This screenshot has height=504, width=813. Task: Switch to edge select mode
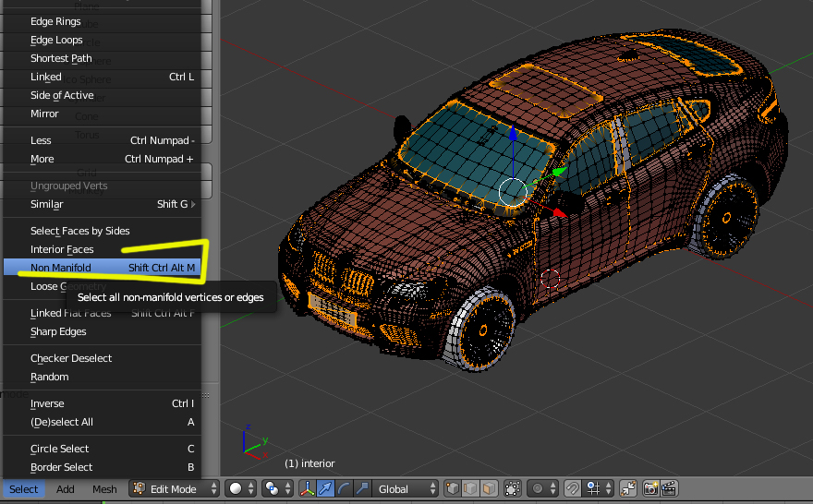pos(470,488)
